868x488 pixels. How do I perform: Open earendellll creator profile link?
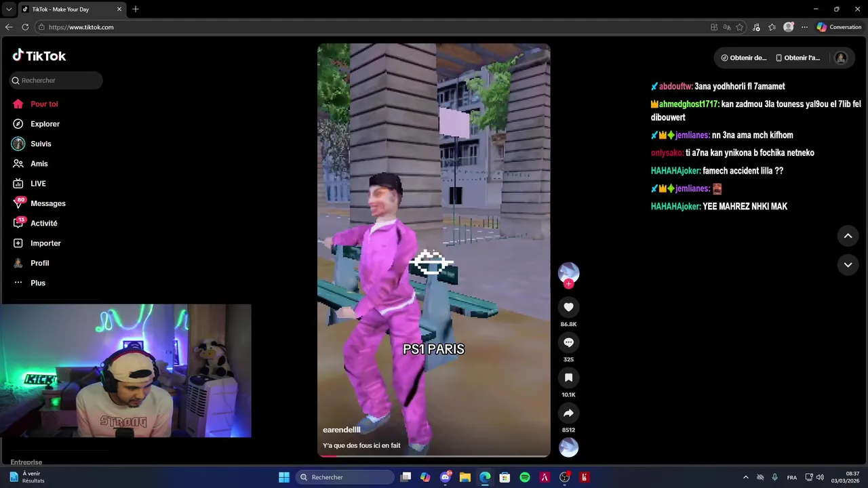tap(341, 430)
